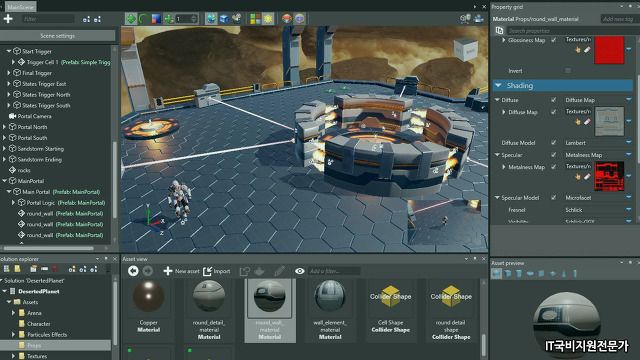
Task: Collapse the Shading section
Action: [x=498, y=85]
